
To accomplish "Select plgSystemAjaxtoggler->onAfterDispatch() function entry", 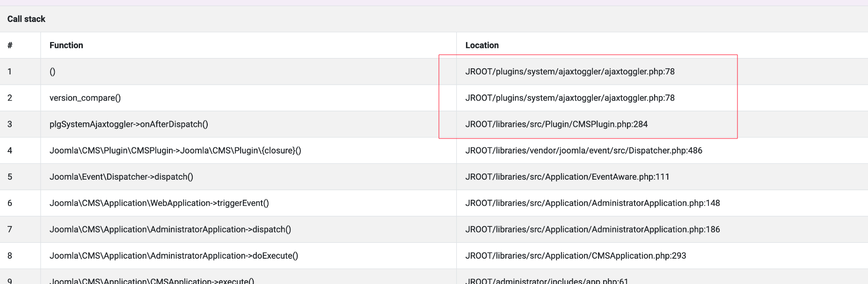I will pyautogui.click(x=129, y=124).
